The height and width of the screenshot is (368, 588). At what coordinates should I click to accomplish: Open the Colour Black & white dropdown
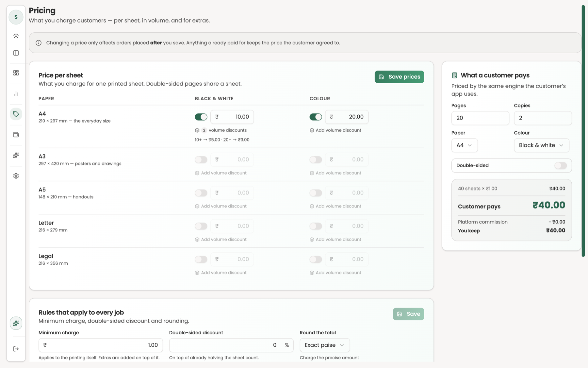[x=541, y=145]
